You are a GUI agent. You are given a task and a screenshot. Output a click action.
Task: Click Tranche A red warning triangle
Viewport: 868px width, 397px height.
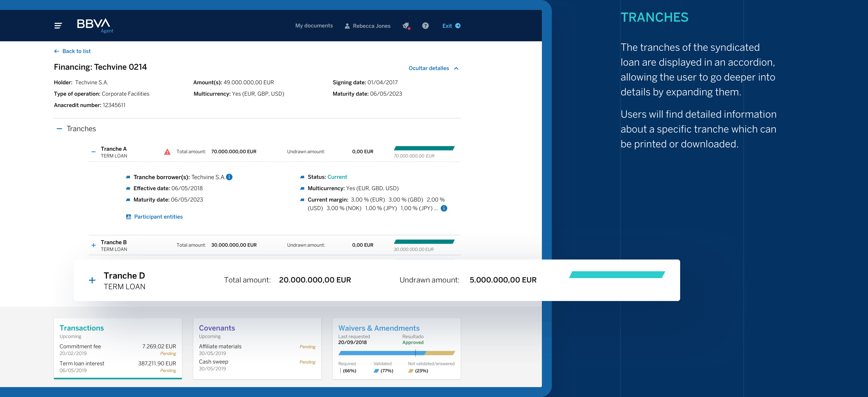pyautogui.click(x=167, y=152)
